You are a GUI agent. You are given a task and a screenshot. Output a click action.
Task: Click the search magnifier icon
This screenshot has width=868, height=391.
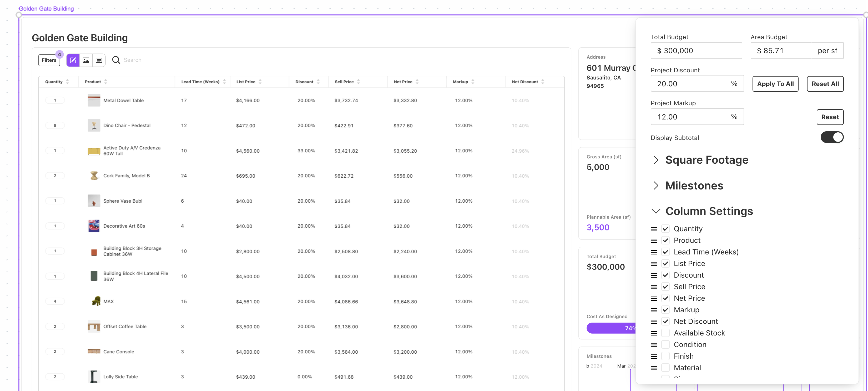click(116, 60)
